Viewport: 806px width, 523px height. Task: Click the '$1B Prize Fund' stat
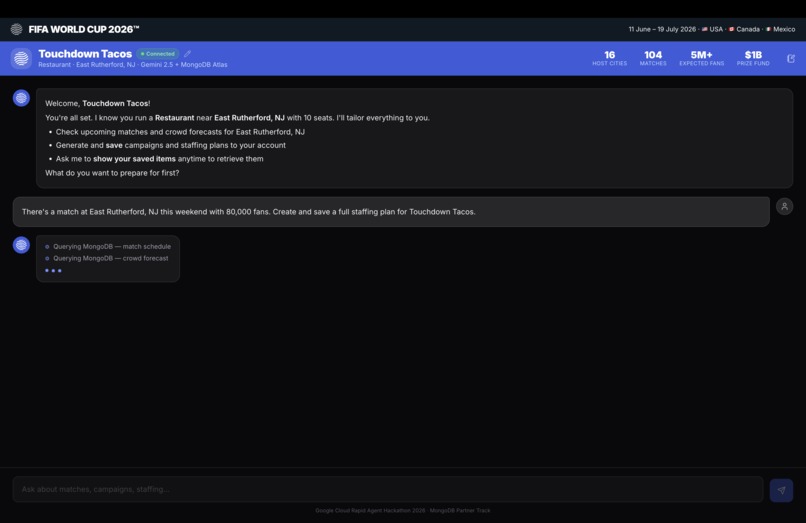point(753,58)
